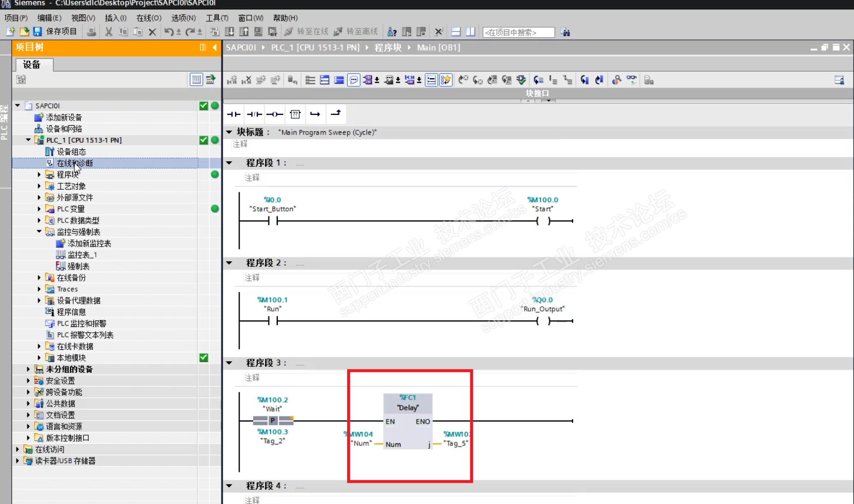
Task: Open the 在线(O) menu
Action: 149,18
